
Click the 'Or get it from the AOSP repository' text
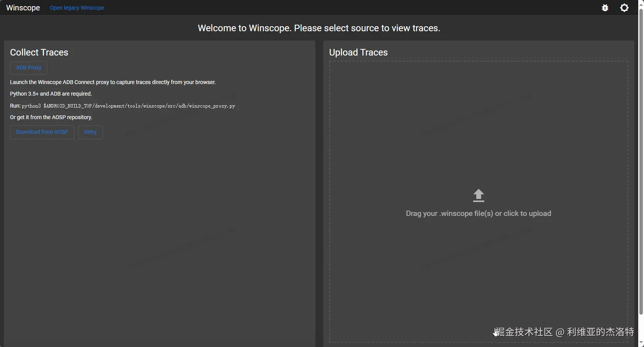click(51, 118)
